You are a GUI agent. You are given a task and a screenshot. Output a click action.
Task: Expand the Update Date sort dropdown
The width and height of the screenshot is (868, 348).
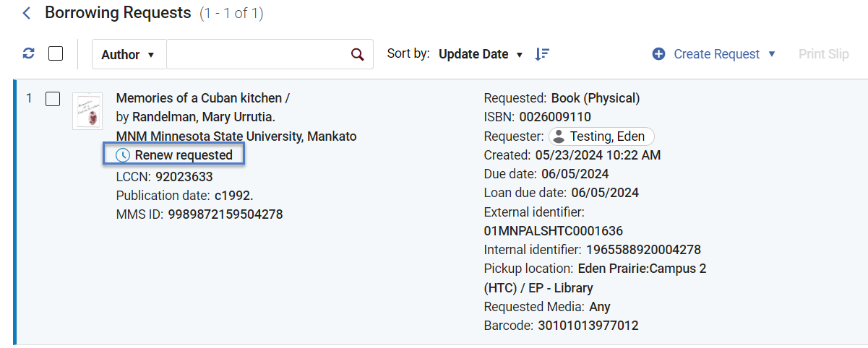click(481, 54)
